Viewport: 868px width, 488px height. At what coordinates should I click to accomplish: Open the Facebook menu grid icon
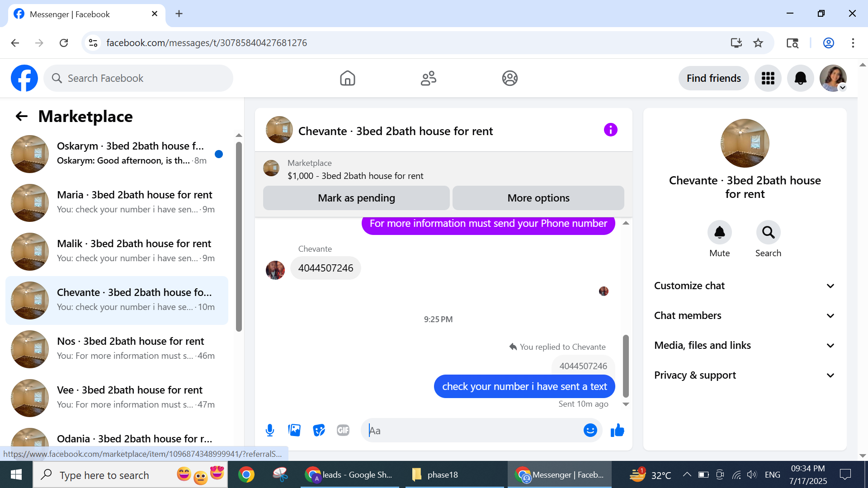coord(768,78)
